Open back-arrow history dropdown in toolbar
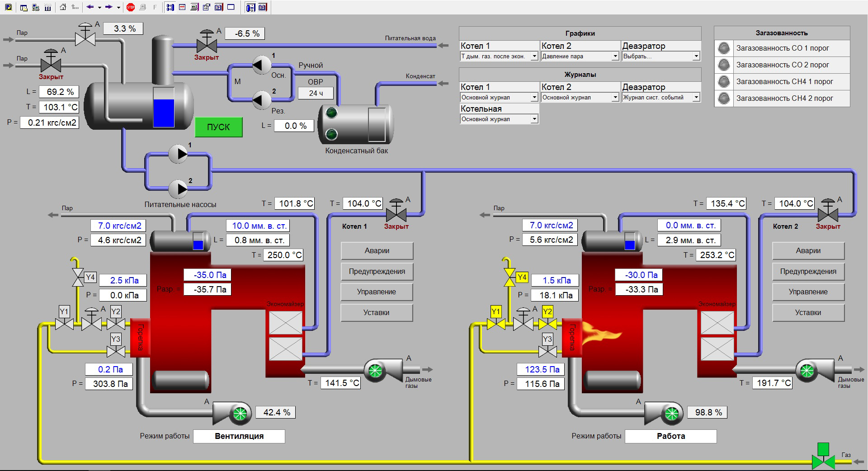Viewport: 868px width, 471px height. click(99, 8)
